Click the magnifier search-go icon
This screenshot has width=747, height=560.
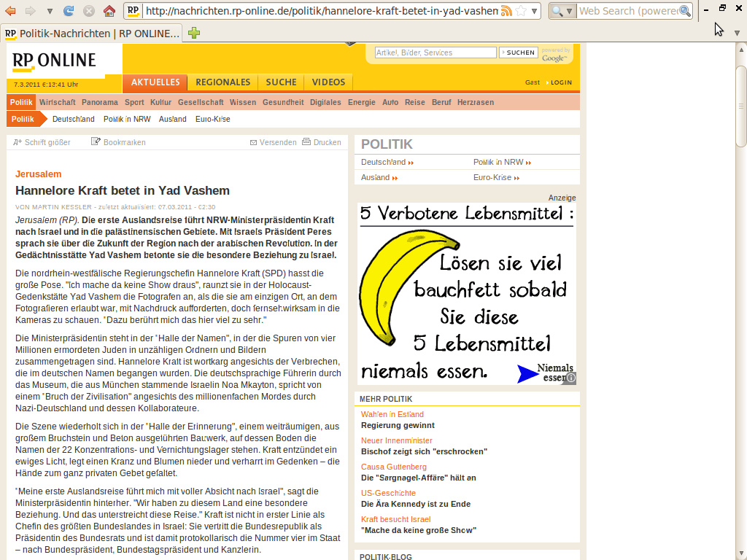coord(685,11)
